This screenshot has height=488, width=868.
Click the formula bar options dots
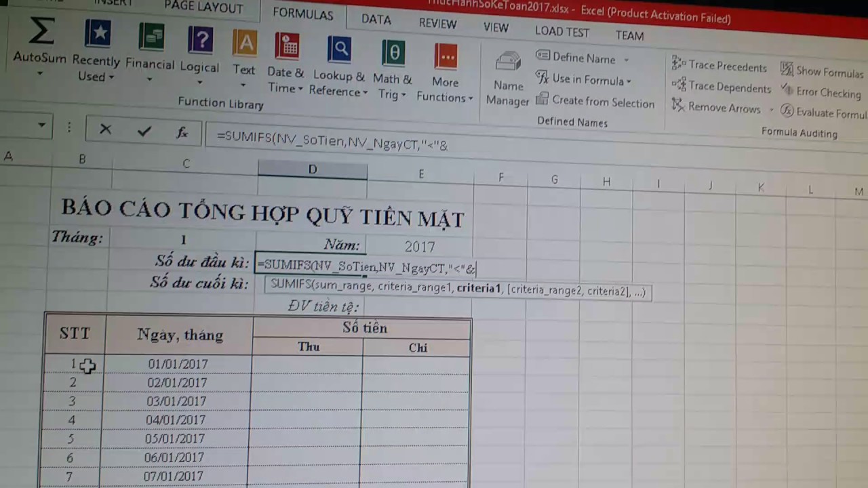(68, 127)
